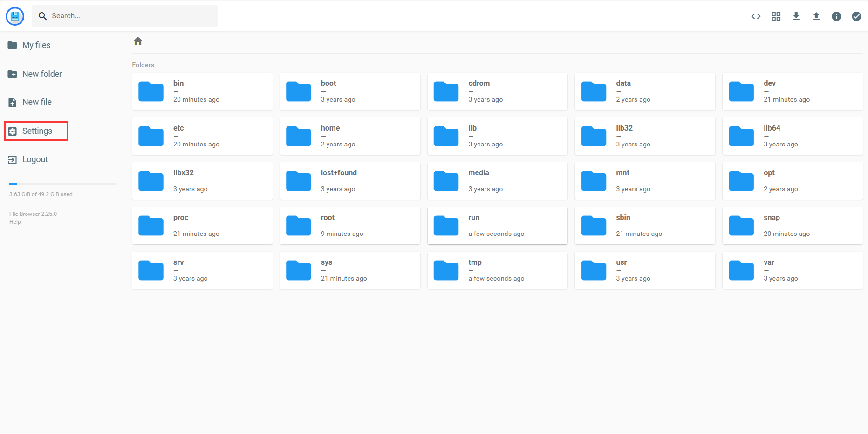This screenshot has height=434, width=868.
Task: Click the File Browser 2.25.0 version link
Action: pyautogui.click(x=33, y=214)
